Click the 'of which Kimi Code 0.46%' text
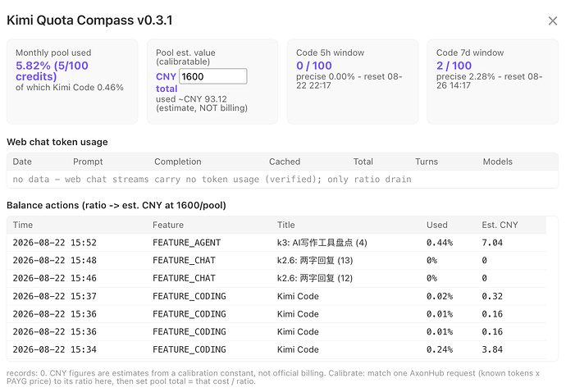This screenshot has width=566, height=392. [70, 88]
